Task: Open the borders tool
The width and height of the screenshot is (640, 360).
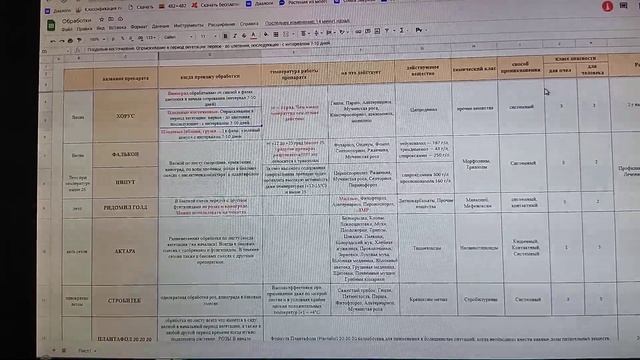Action: tap(276, 34)
